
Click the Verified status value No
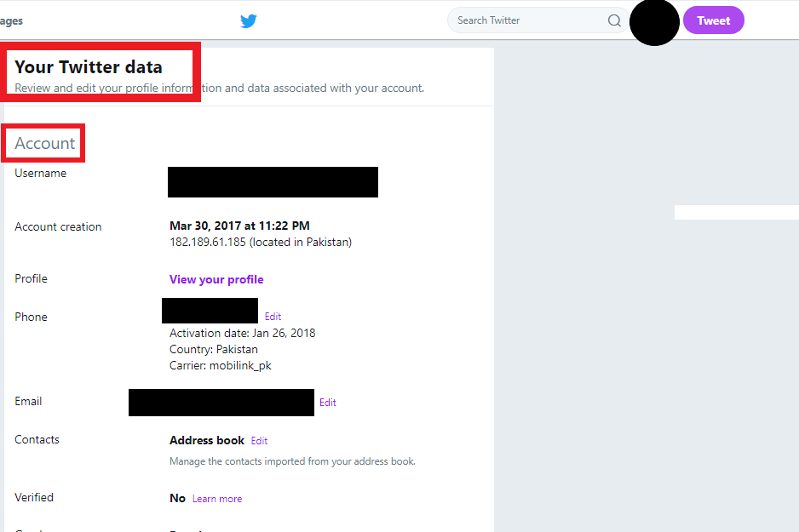click(177, 499)
